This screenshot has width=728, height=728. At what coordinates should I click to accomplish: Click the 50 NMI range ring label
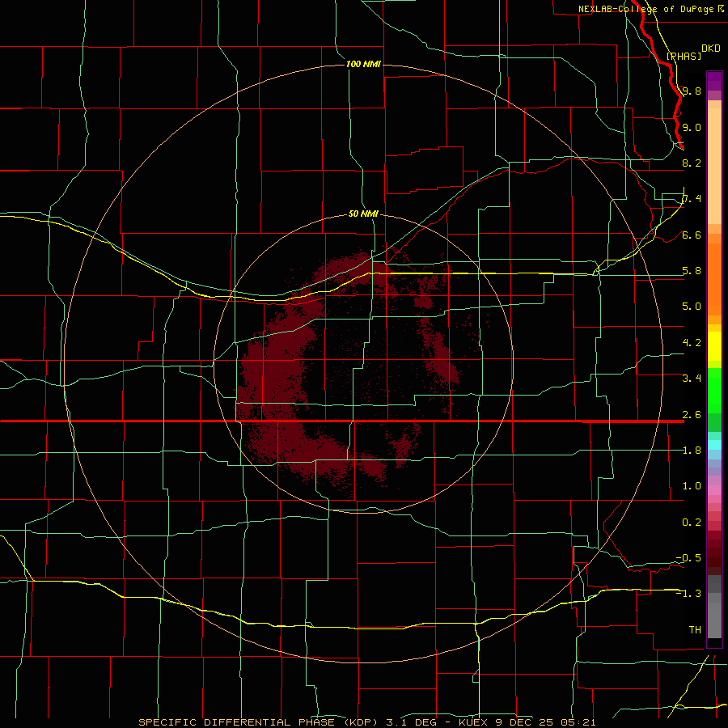tap(363, 214)
